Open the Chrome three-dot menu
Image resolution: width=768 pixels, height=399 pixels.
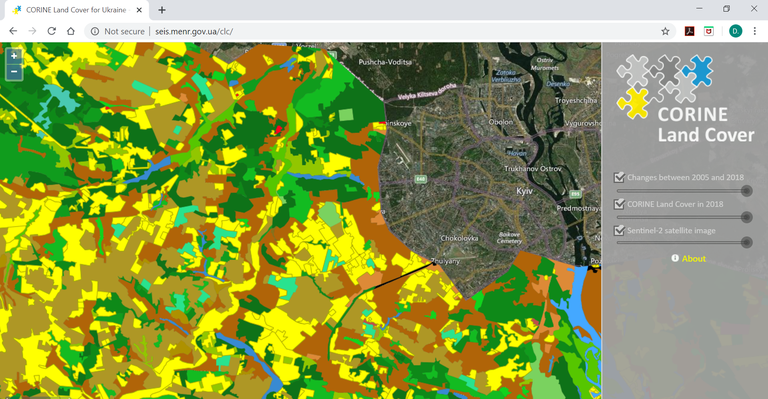[x=755, y=31]
